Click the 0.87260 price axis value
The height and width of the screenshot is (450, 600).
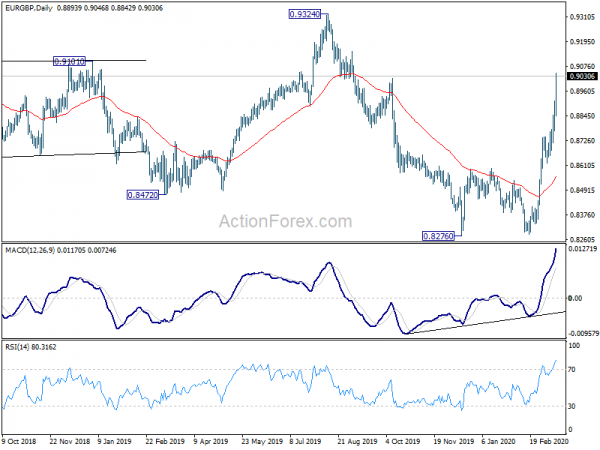click(x=582, y=141)
